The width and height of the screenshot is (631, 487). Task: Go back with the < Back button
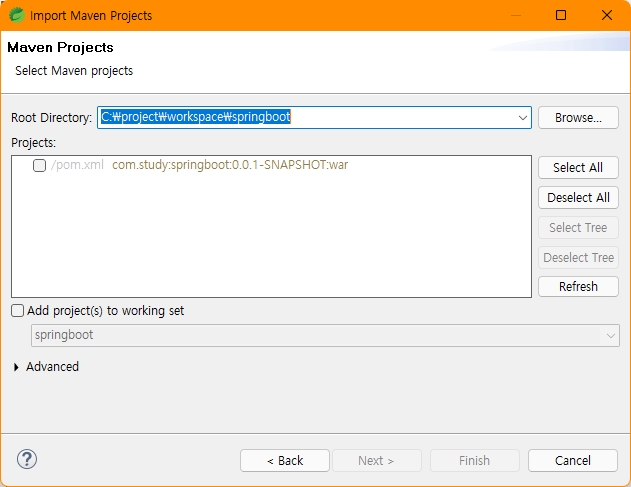(285, 460)
